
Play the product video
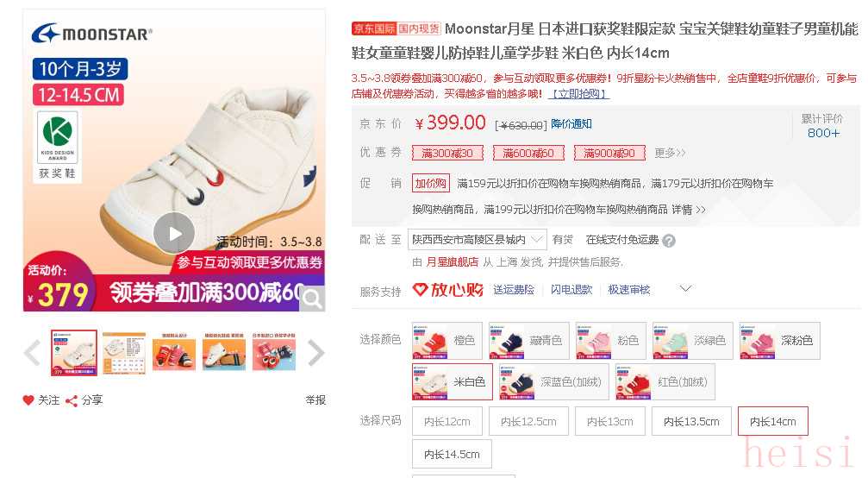tap(174, 233)
